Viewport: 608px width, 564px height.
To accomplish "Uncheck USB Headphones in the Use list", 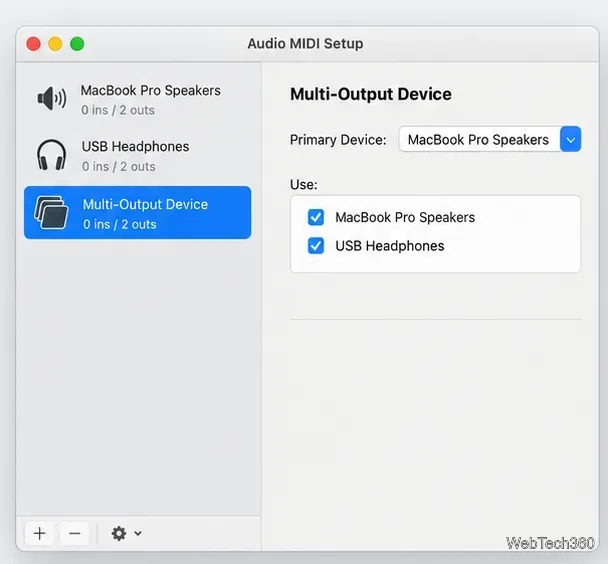I will (316, 246).
